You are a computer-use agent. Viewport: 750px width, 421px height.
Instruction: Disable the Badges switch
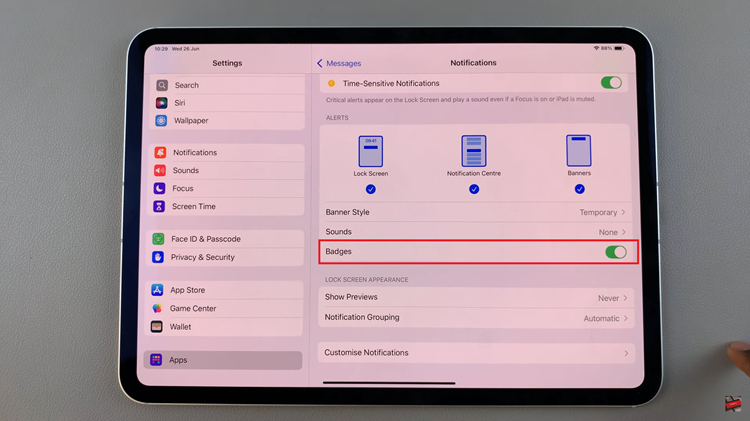[616, 252]
